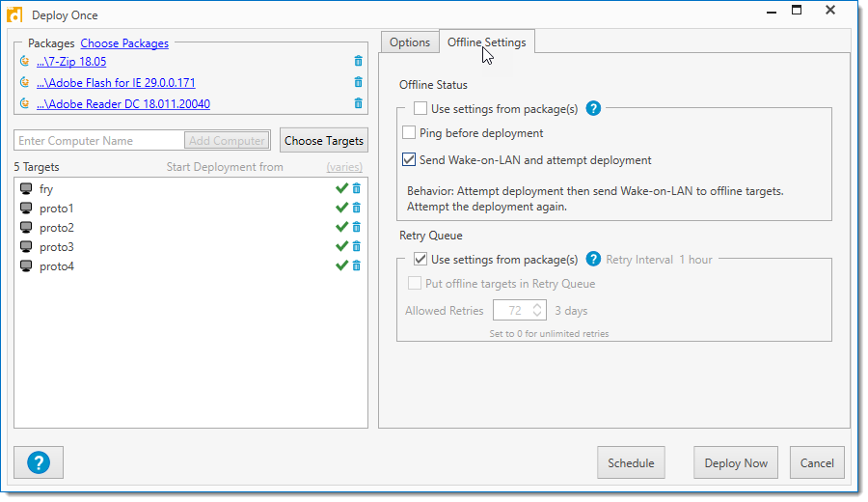This screenshot has height=502, width=868.
Task: Click help icon next to Offline Status settings
Action: (594, 108)
